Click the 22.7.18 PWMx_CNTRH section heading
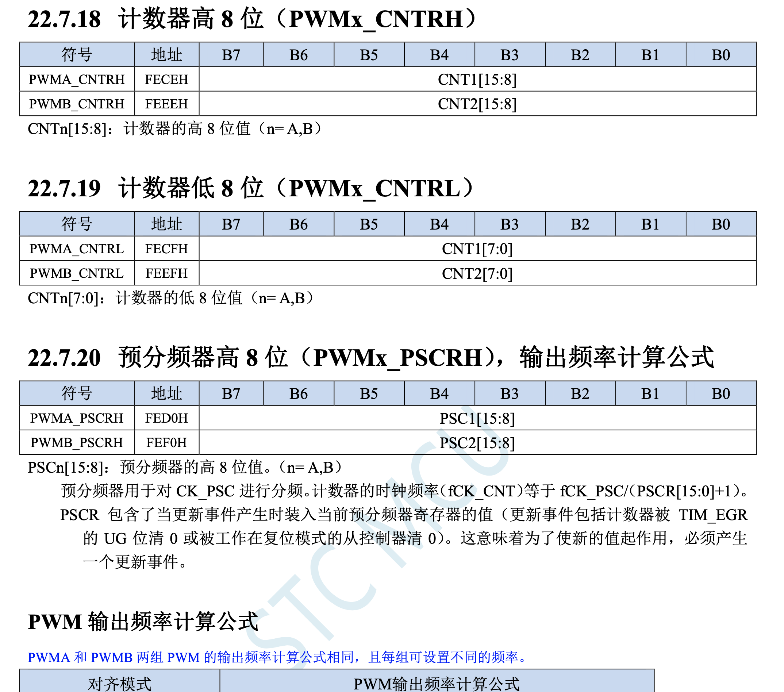This screenshot has height=692, width=784. click(252, 19)
